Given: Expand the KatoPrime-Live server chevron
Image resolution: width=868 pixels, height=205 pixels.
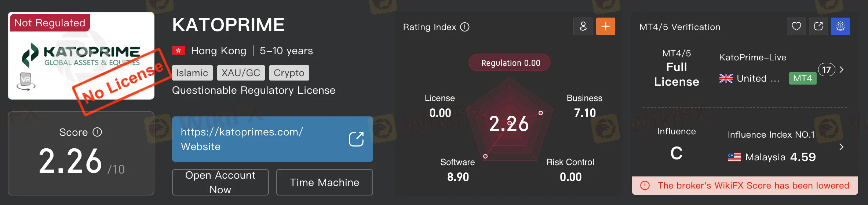Looking at the screenshot, I should 842,70.
